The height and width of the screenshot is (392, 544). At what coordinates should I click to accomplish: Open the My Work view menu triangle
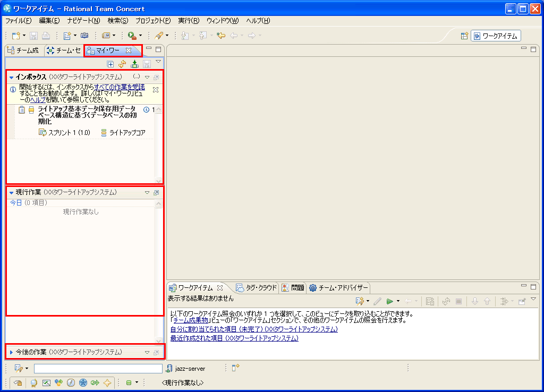(158, 62)
